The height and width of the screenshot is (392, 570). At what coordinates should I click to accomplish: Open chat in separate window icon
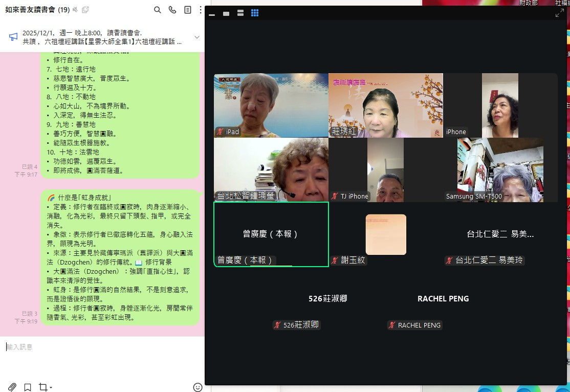click(x=85, y=10)
